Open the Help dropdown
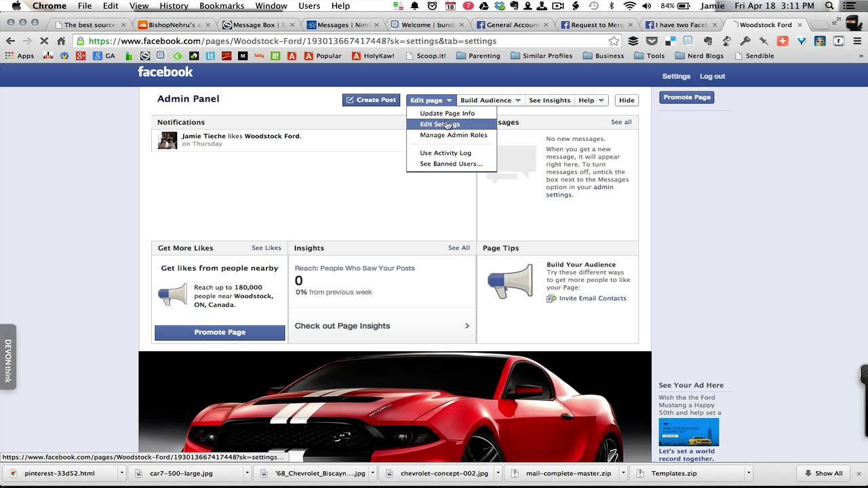The image size is (868, 488). pos(591,100)
